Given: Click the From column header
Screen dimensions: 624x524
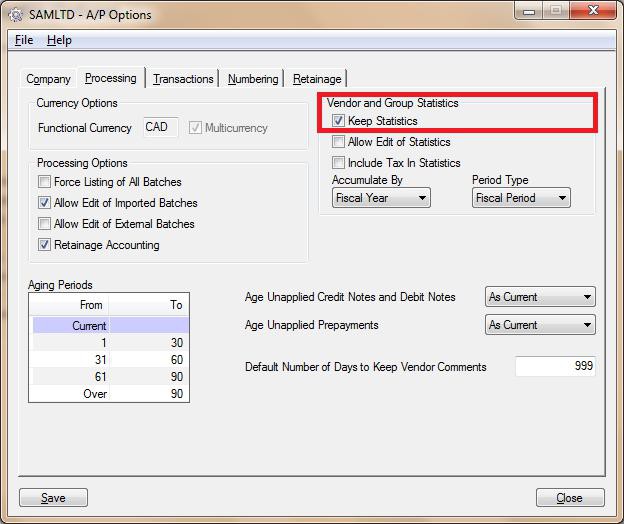Looking at the screenshot, I should [x=70, y=305].
